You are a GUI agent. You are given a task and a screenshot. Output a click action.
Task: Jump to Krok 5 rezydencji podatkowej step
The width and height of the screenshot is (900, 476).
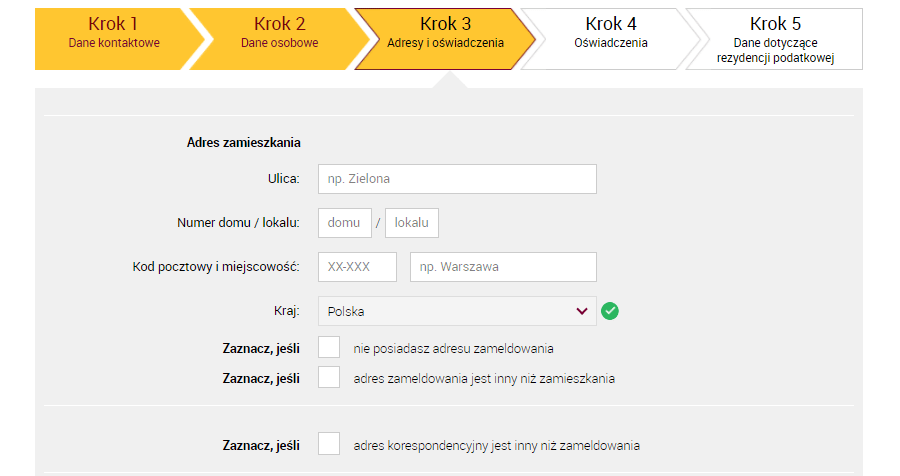(775, 39)
